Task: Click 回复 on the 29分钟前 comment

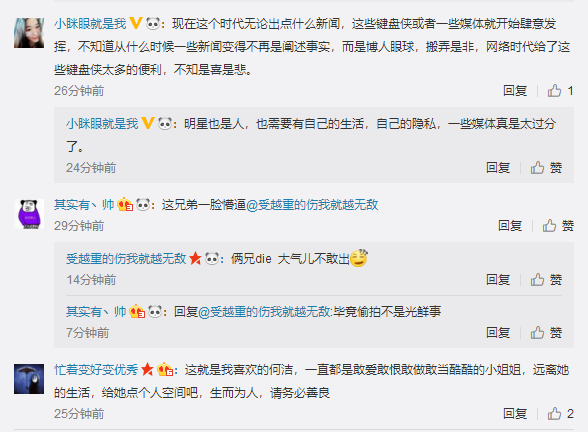Action: pyautogui.click(x=510, y=225)
